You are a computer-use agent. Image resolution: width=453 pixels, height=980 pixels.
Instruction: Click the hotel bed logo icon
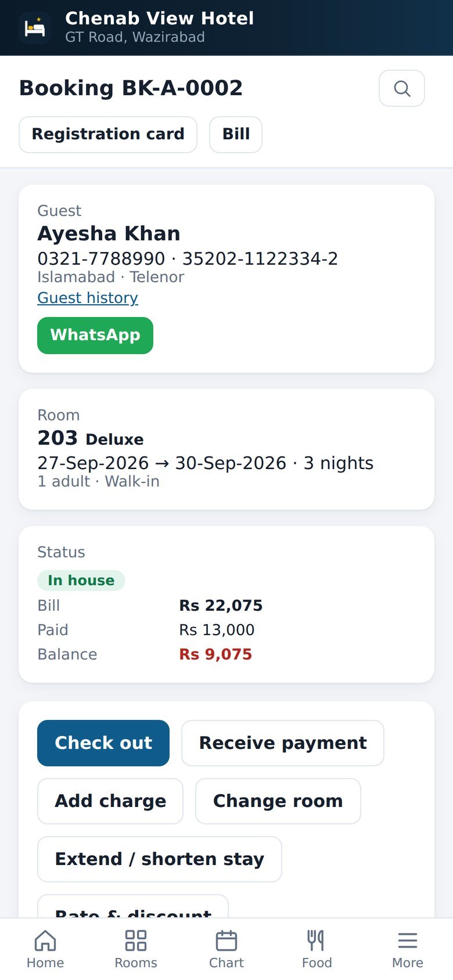click(35, 28)
